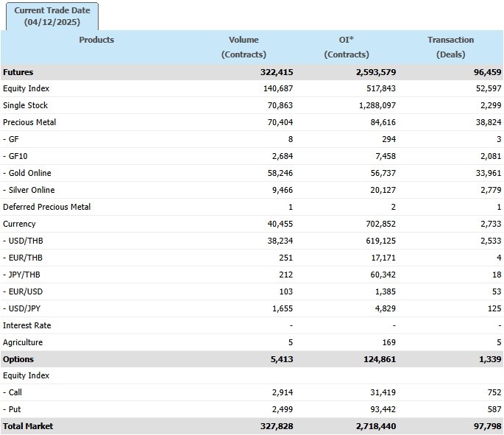Viewport: 504px width, 435px height.
Task: Click the USD/JPY volume value 1,655
Action: pos(282,309)
